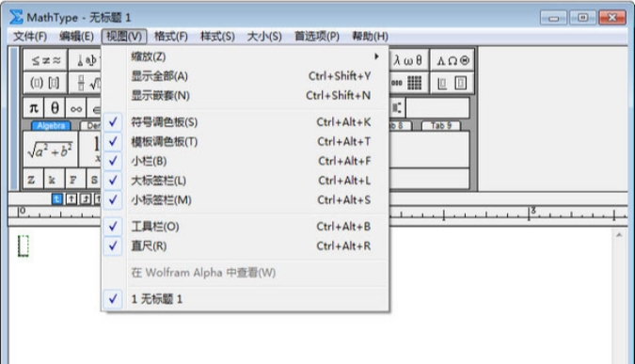Screen dimensions: 635x364
Task: Close the open View menu 视图(V)
Action: tap(124, 37)
